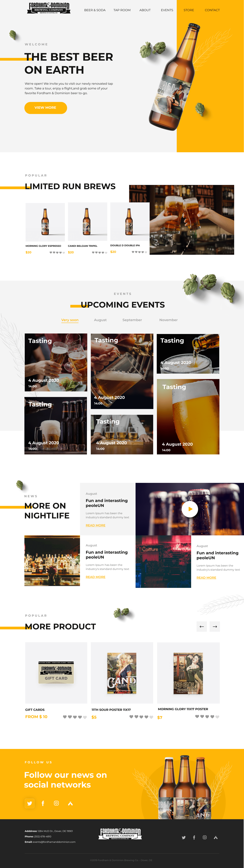This screenshot has height=868, width=244.
Task: Click the Twitter icon in dark footer
Action: (184, 837)
